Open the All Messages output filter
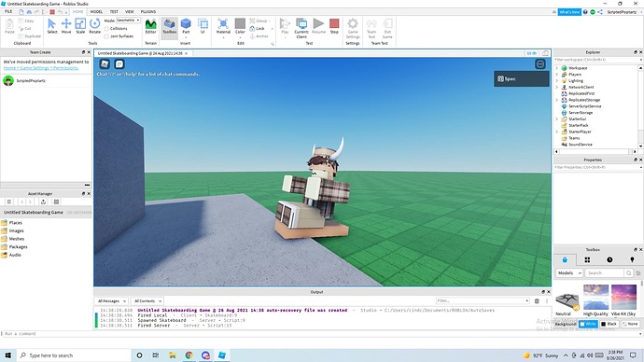This screenshot has height=362, width=644. click(112, 300)
